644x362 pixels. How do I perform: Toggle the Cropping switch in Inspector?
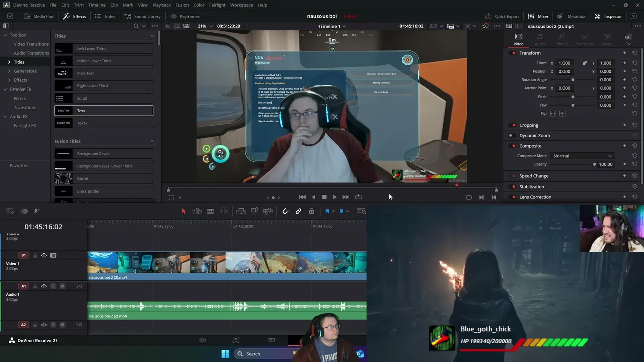513,125
